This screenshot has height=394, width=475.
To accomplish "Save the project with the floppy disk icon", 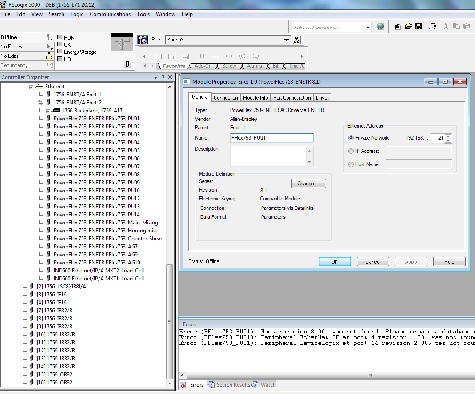I will click(419, 26).
